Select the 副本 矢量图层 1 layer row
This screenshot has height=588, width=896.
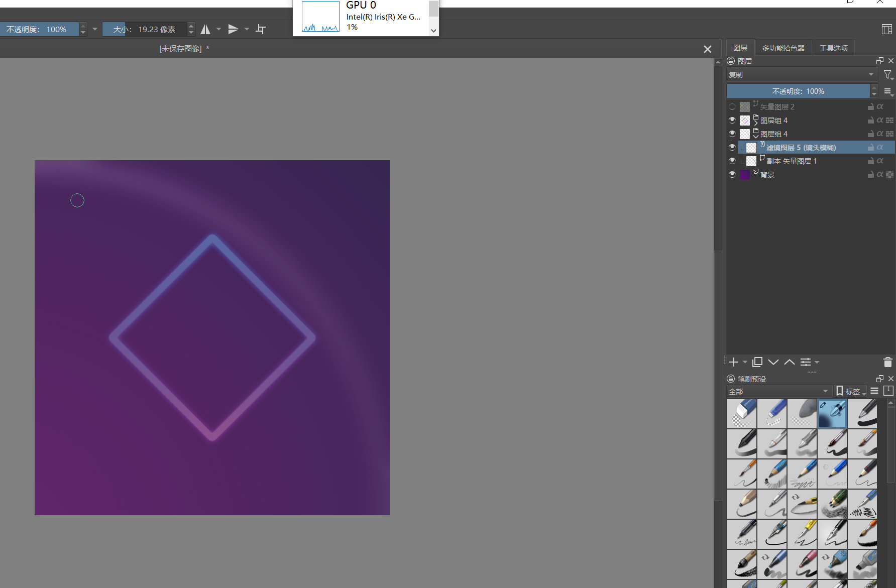coord(811,161)
